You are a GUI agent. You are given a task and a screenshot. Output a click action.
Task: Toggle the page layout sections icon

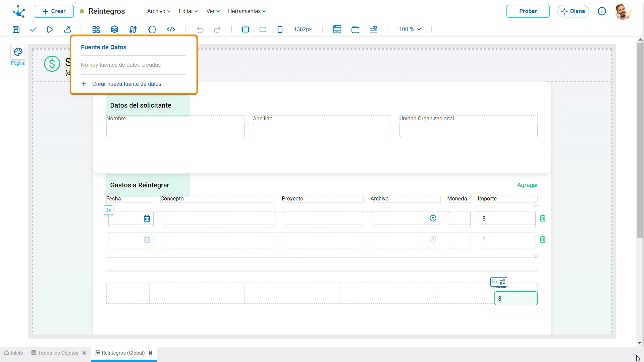coord(337,29)
